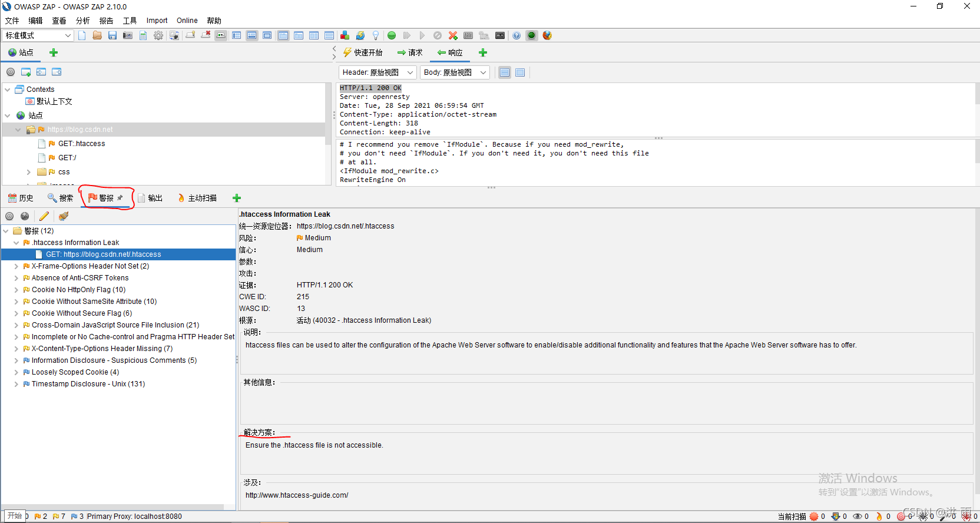The height and width of the screenshot is (523, 980).
Task: Click the continue play arrow in the toolbar
Action: (x=422, y=35)
